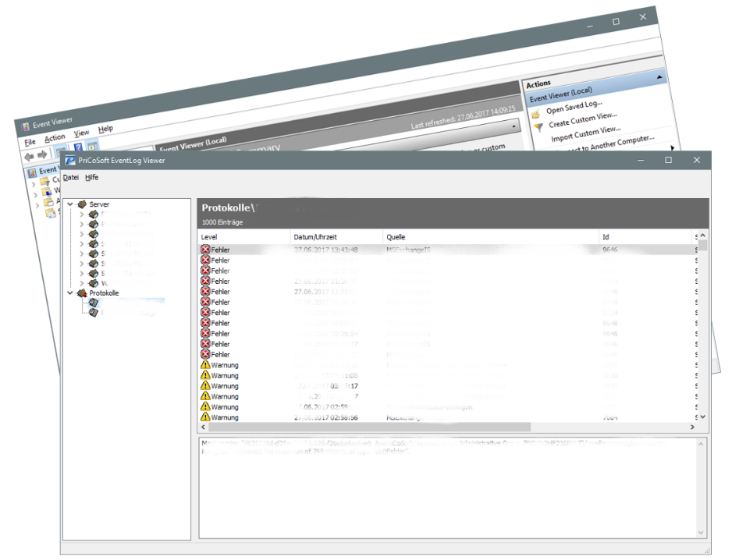Click question-mark Help icon in Event Viewer toolbar
Viewport: 739px width, 560px height.
[x=78, y=147]
